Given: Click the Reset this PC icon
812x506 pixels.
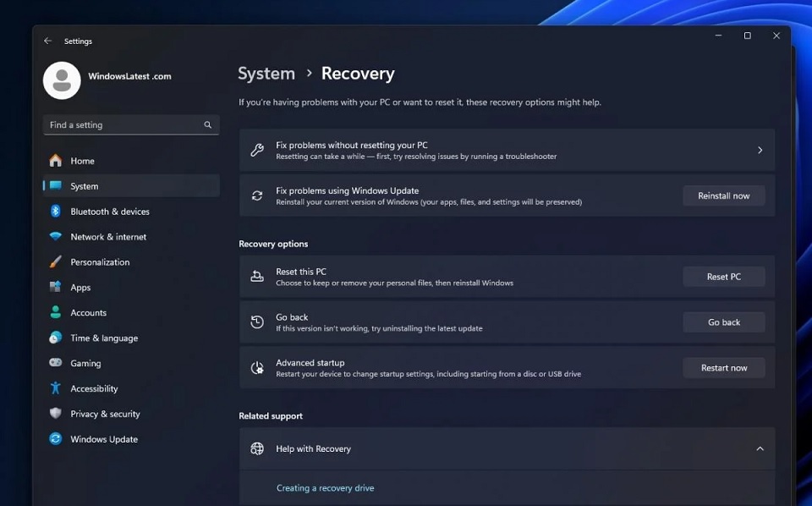Looking at the screenshot, I should (257, 277).
